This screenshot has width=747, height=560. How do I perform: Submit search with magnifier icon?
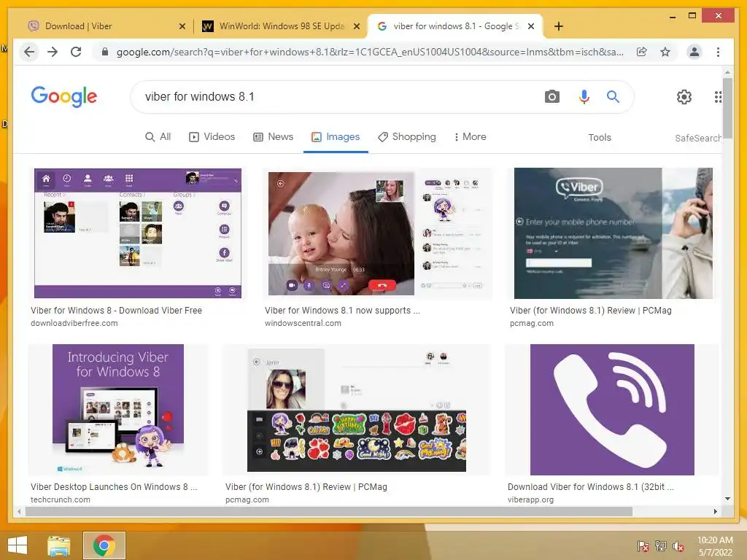(613, 97)
